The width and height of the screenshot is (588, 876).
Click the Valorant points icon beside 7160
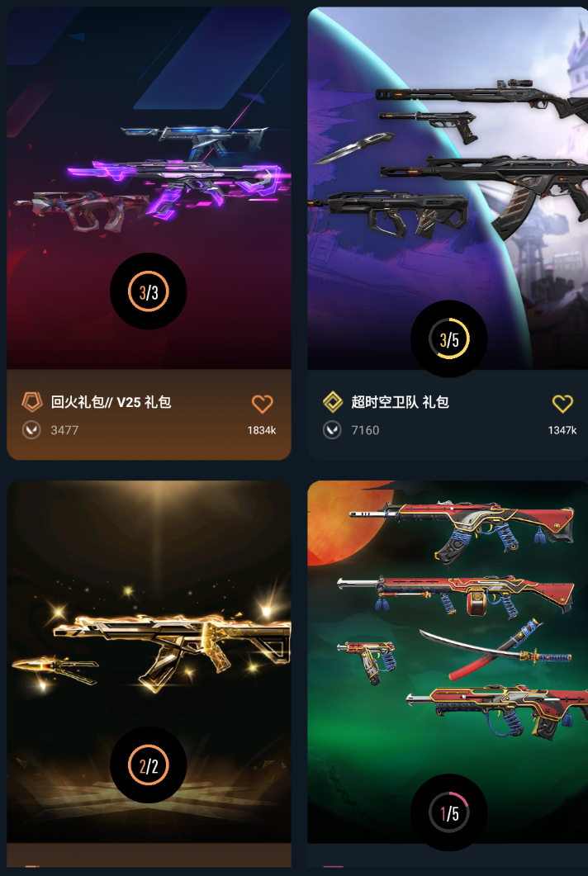[332, 429]
